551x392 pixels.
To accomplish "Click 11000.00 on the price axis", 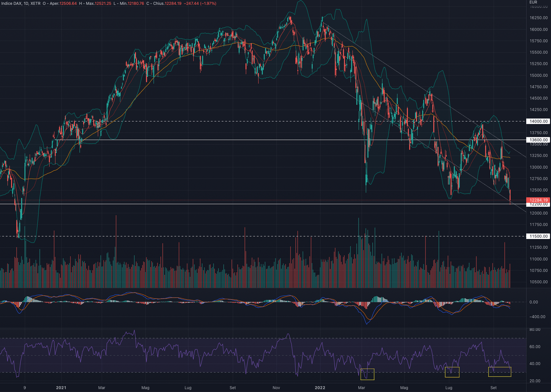I will pos(538,259).
